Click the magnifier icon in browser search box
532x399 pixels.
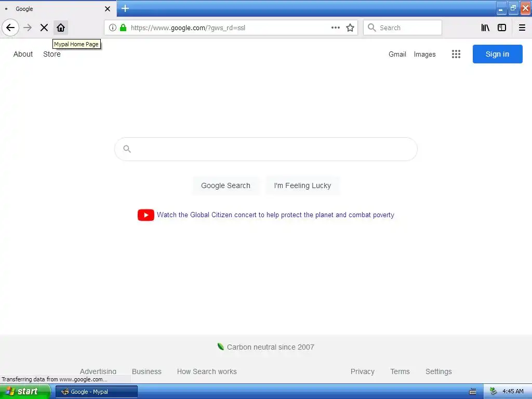(372, 28)
